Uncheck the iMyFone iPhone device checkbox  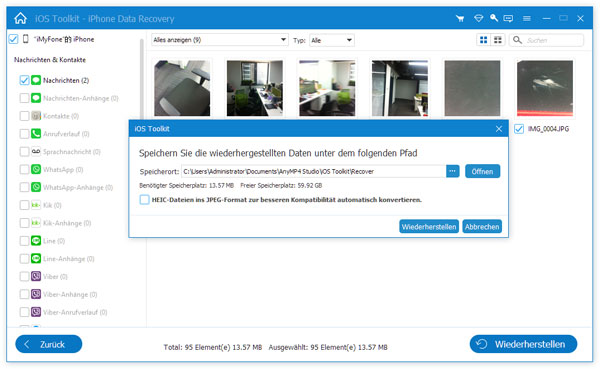tap(13, 39)
